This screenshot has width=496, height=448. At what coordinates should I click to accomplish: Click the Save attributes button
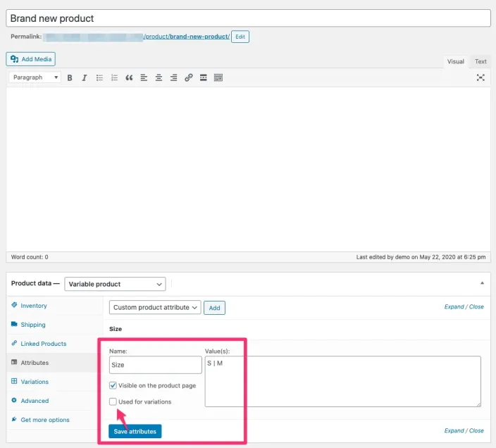[x=135, y=431]
